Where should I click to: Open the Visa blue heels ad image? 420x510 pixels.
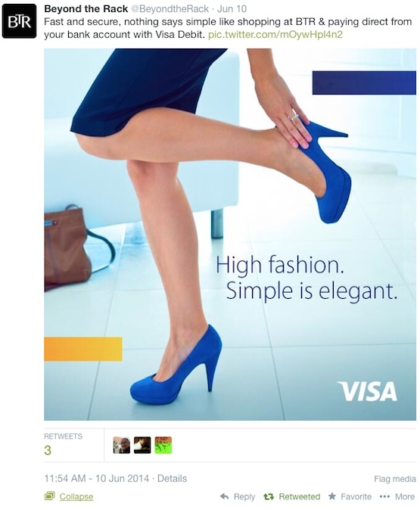[230, 235]
